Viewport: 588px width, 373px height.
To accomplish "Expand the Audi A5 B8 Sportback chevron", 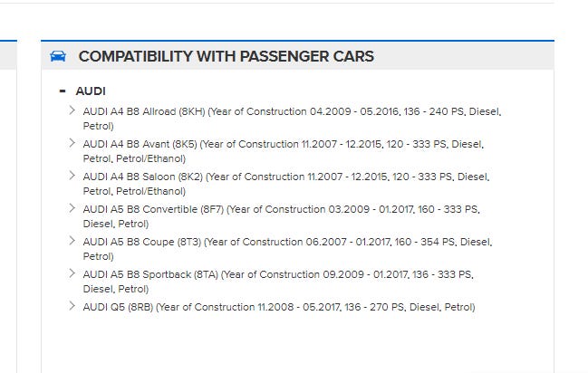I will click(x=72, y=273).
